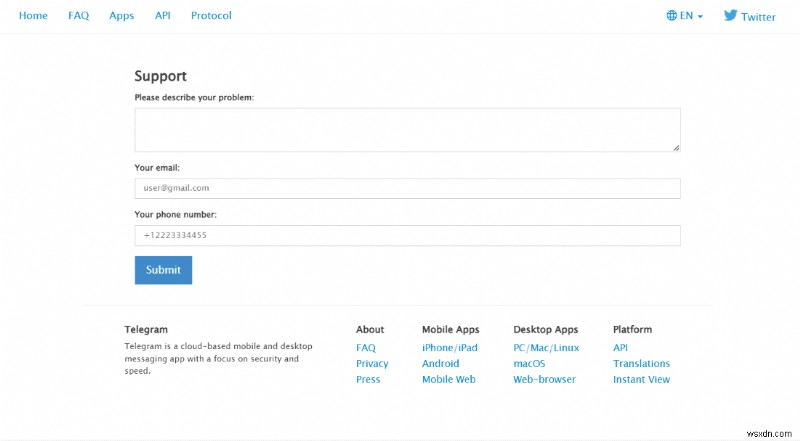Screen dimensions: 800x441
Task: Click the Twitter bird icon
Action: point(731,15)
